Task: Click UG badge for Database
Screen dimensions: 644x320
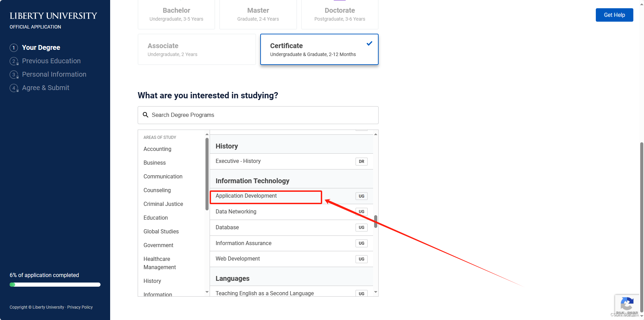Action: (361, 228)
